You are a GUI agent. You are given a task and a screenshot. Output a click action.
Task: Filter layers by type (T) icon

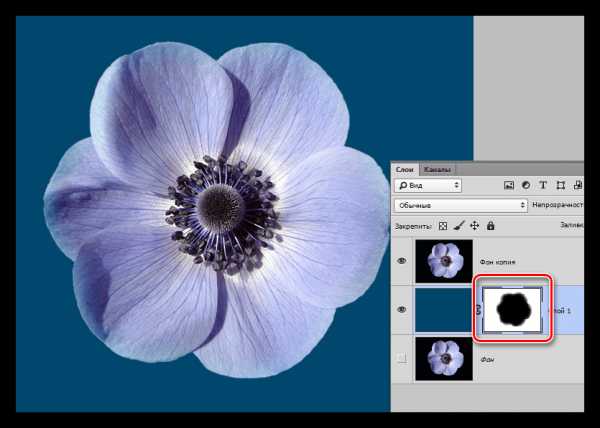tap(543, 185)
